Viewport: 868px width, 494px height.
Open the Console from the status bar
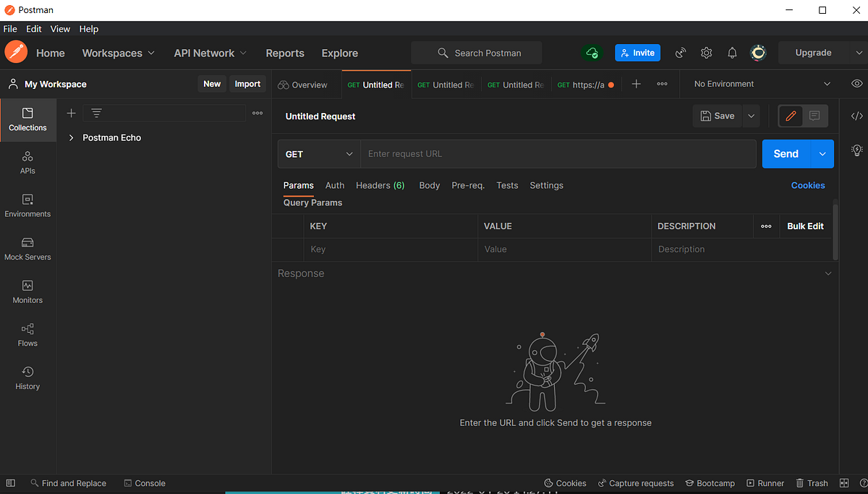(x=144, y=483)
